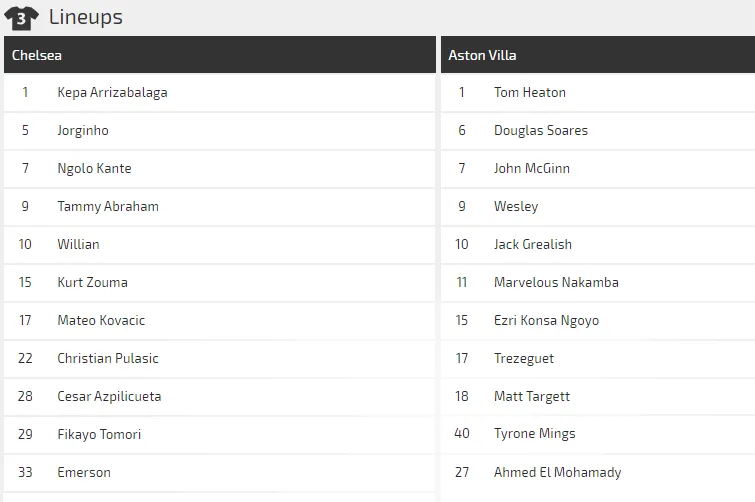Click Willian in the Chelsea list
Screen dimensions: 755x502
tap(78, 244)
